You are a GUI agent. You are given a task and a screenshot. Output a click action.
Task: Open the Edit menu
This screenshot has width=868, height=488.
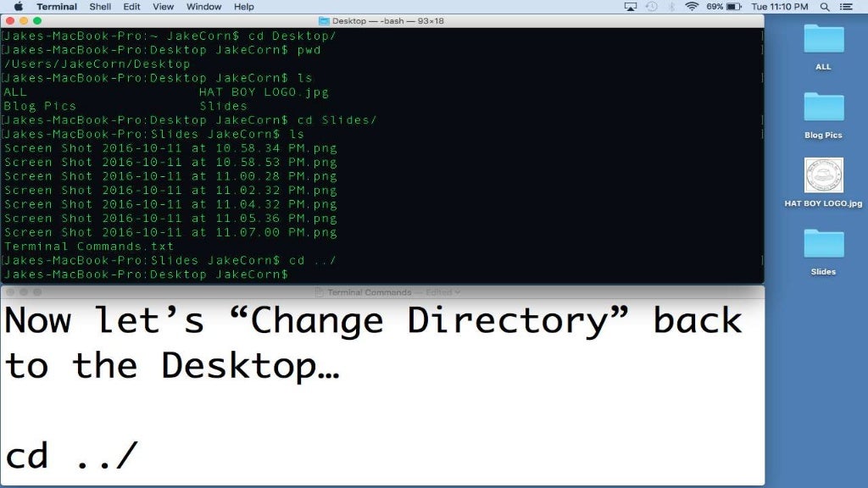click(131, 7)
